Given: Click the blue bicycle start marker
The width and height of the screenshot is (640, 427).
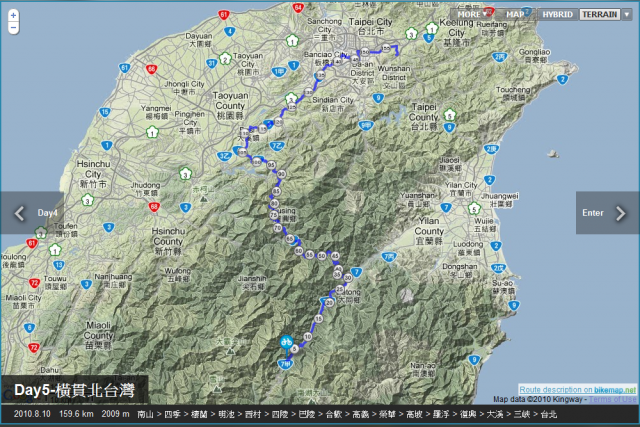Looking at the screenshot, I should coord(287,342).
